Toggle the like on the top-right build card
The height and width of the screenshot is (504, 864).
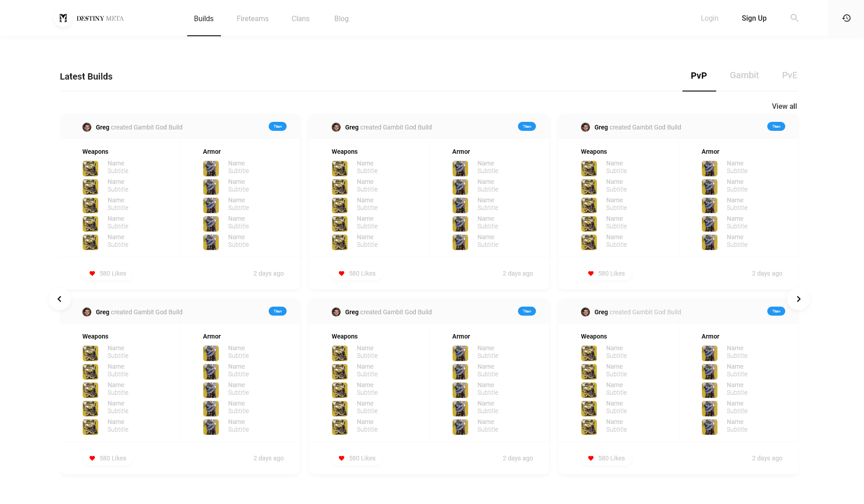tap(590, 273)
